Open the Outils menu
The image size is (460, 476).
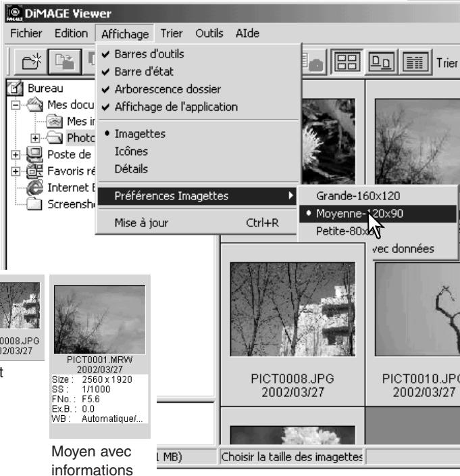[209, 33]
